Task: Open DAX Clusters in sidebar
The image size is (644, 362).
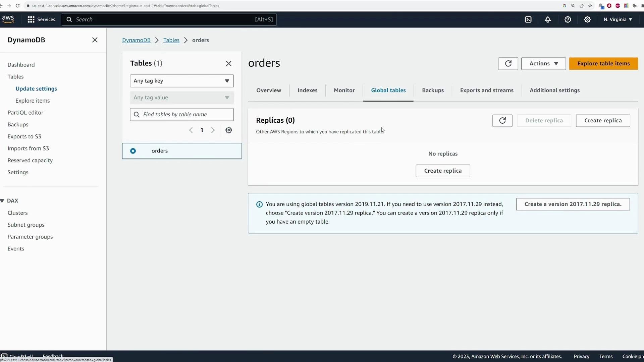Action: 17,213
